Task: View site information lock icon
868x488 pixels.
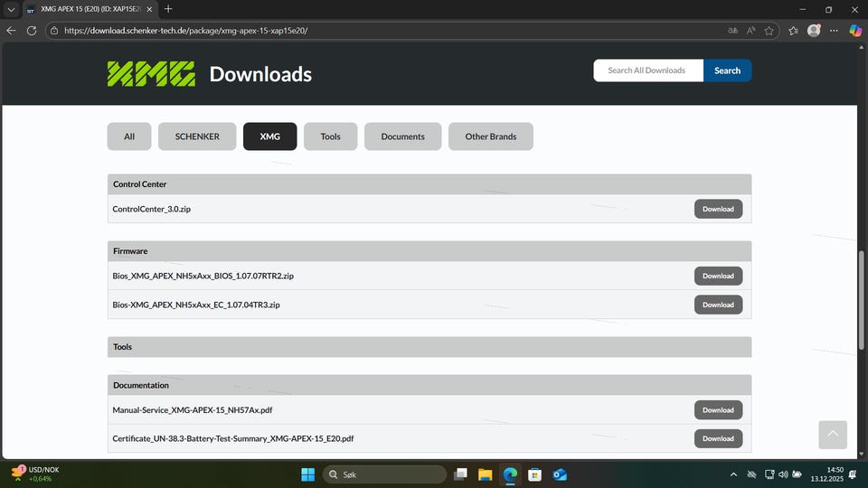Action: click(54, 31)
